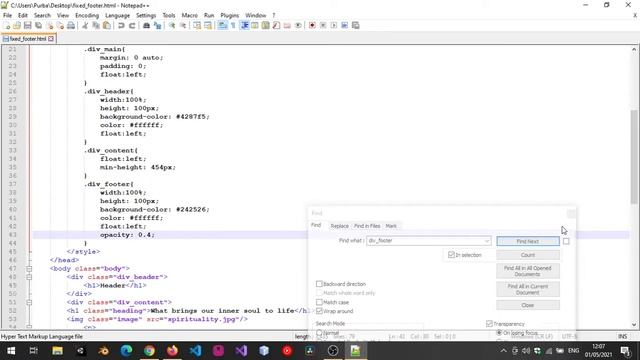Click the Save recorded macro icon

coord(356,25)
